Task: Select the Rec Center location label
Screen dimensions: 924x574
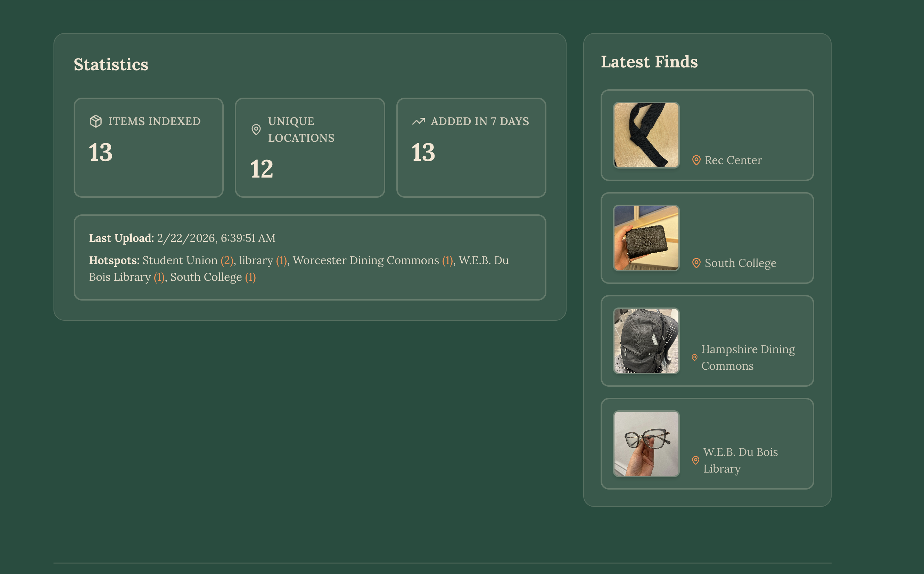Action: (733, 160)
